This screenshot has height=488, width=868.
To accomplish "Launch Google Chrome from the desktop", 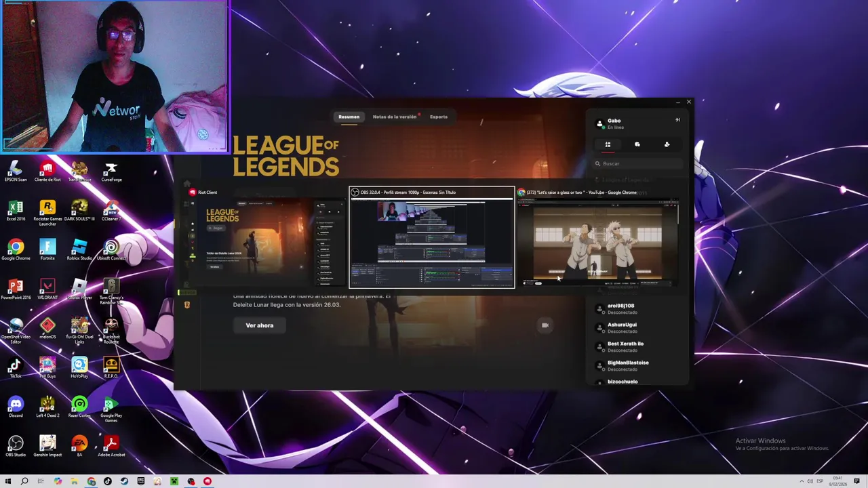I will [15, 249].
